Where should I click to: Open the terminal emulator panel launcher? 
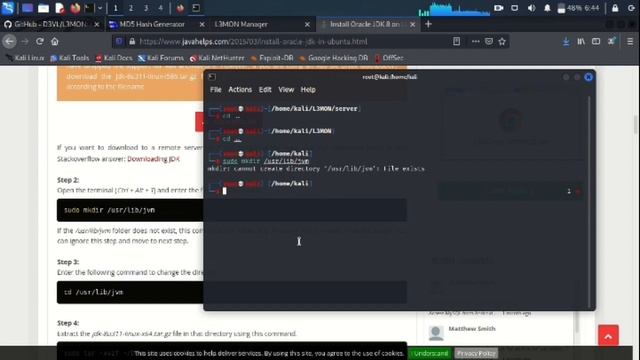88,8
